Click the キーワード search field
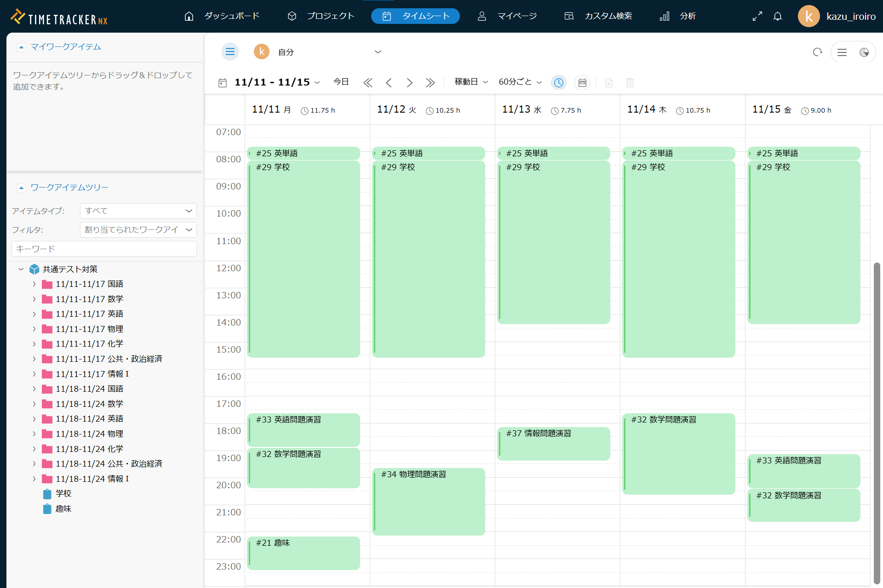 tap(104, 249)
